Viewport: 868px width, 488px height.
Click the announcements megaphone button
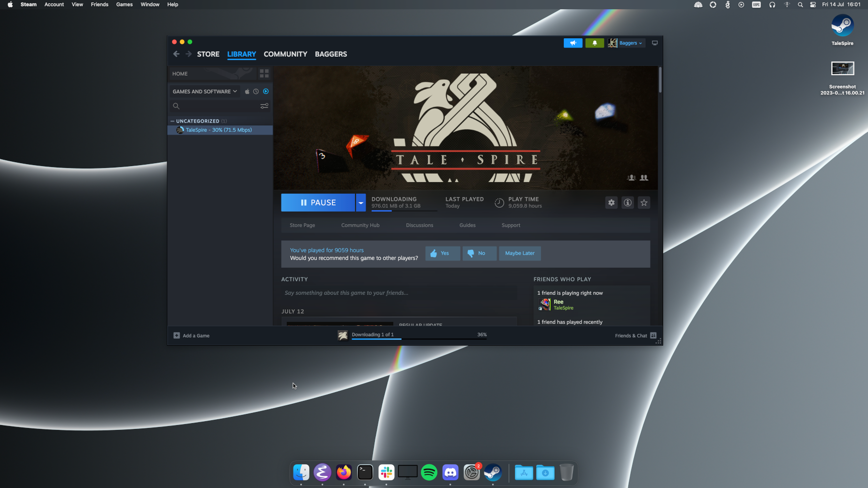click(573, 43)
